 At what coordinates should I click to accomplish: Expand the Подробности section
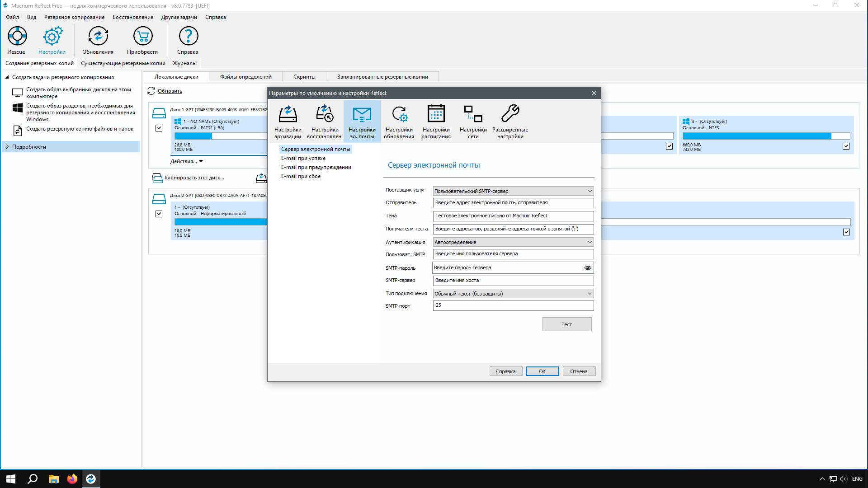pos(7,147)
